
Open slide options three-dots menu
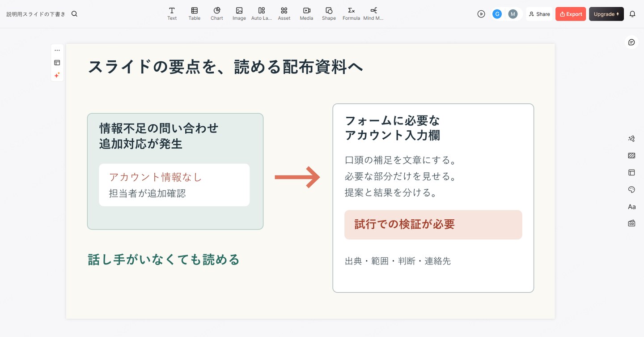[x=57, y=50]
